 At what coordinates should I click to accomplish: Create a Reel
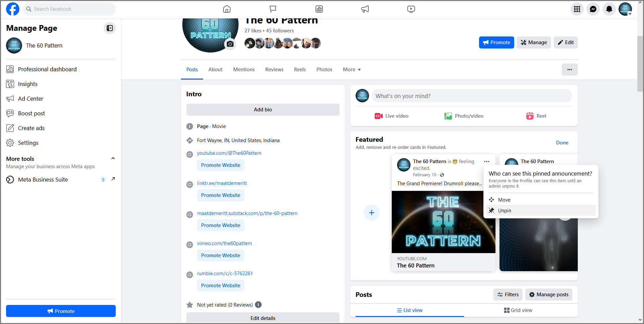[x=536, y=116]
